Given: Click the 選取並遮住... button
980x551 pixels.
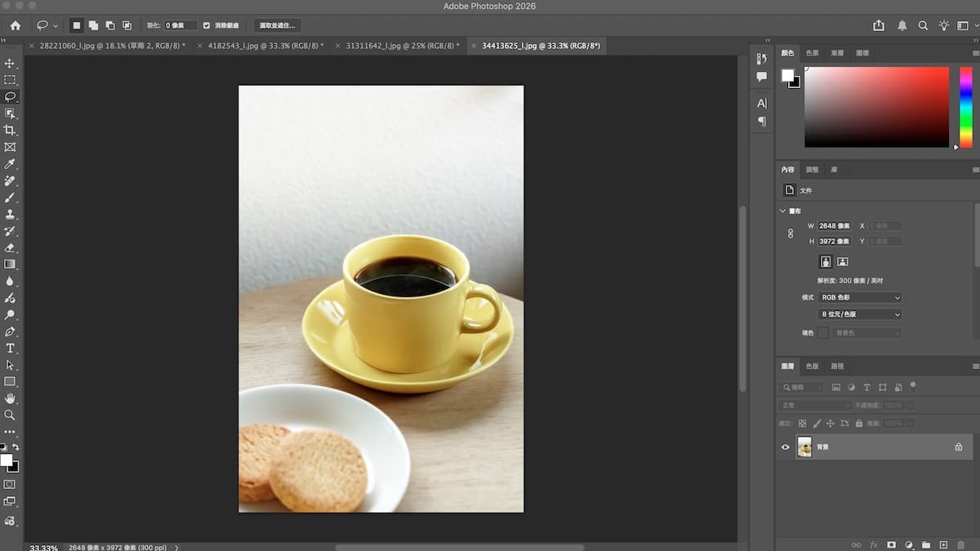Looking at the screenshot, I should pos(277,25).
